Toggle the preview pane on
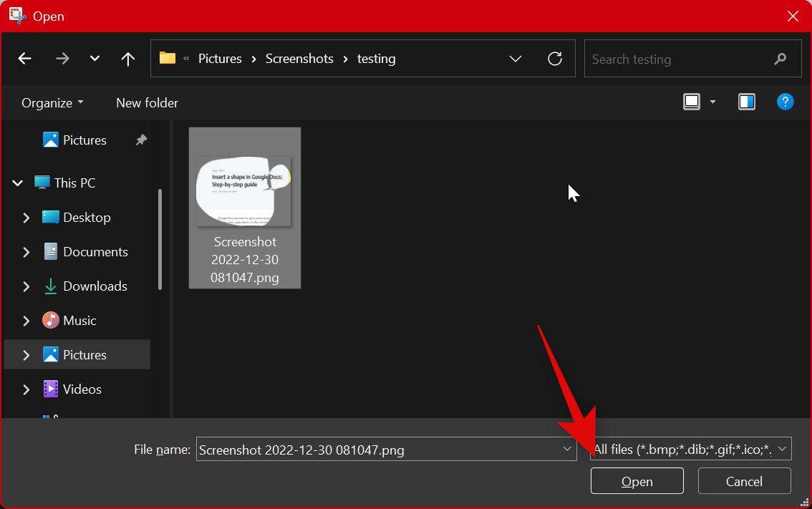812x509 pixels. tap(746, 102)
